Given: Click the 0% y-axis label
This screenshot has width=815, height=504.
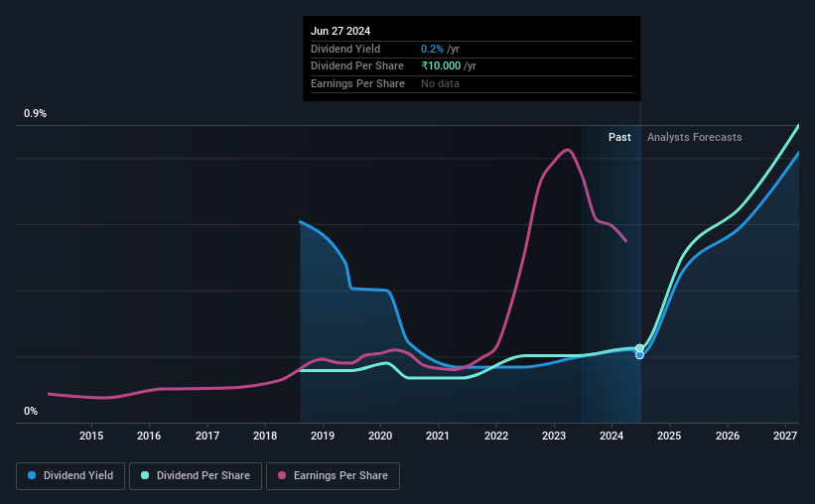Looking at the screenshot, I should 31,411.
